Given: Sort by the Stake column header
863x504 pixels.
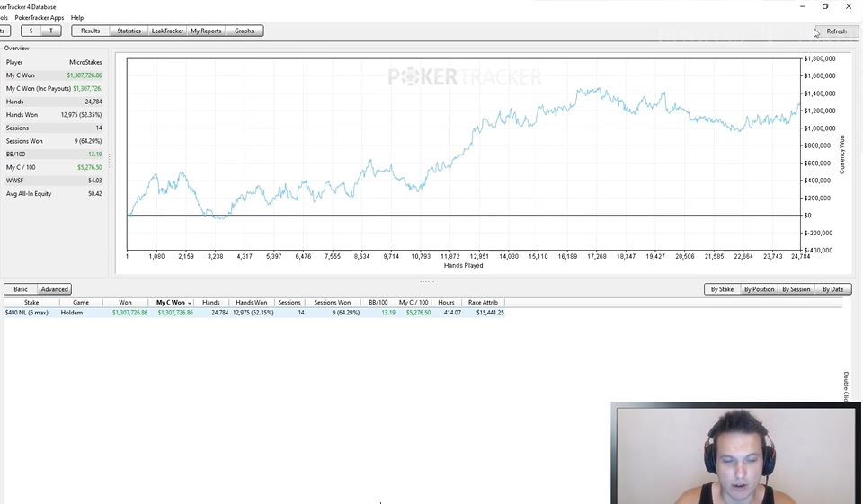Looking at the screenshot, I should 31,303.
